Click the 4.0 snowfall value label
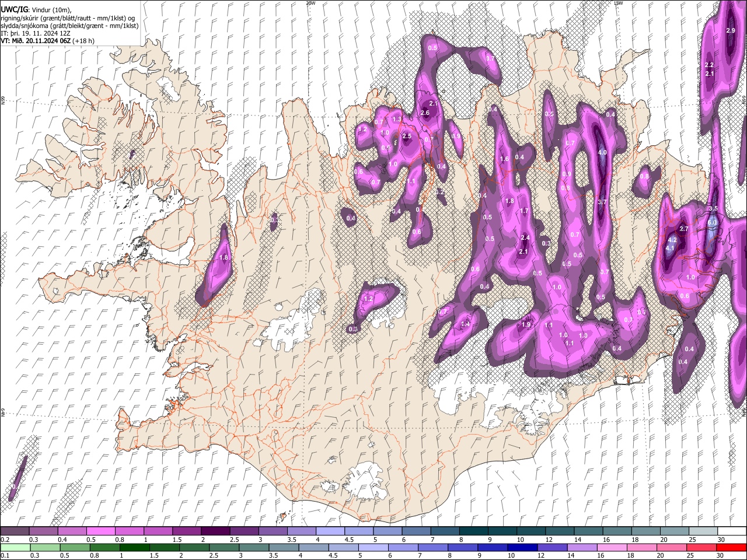747x560 pixels. (x=602, y=152)
